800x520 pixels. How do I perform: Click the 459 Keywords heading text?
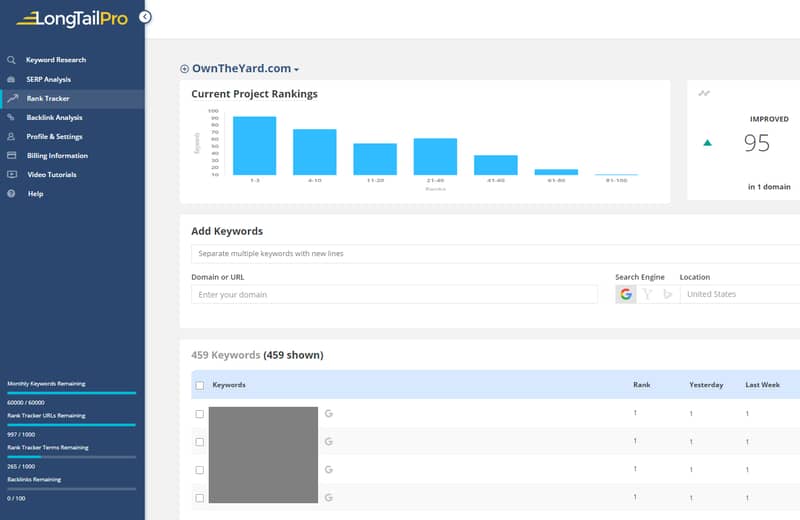(226, 355)
